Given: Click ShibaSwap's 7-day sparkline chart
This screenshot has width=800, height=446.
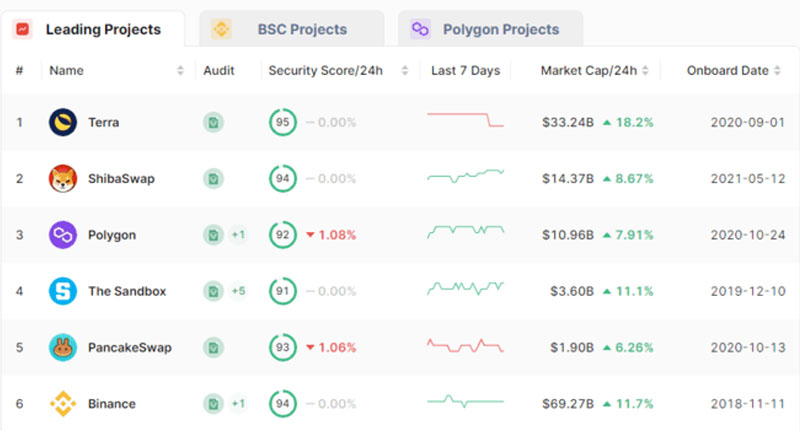Looking at the screenshot, I should (x=465, y=176).
